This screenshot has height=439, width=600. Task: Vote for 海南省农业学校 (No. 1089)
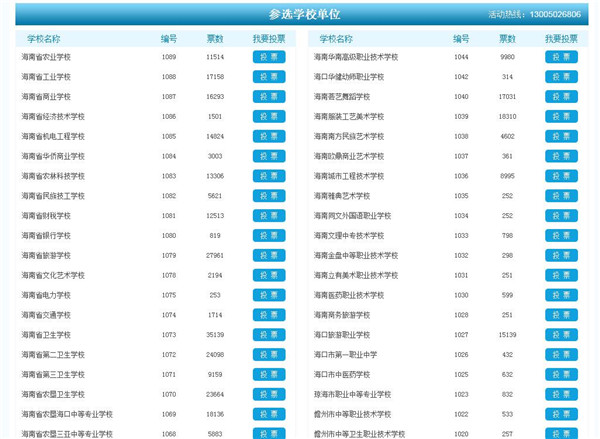click(x=269, y=57)
